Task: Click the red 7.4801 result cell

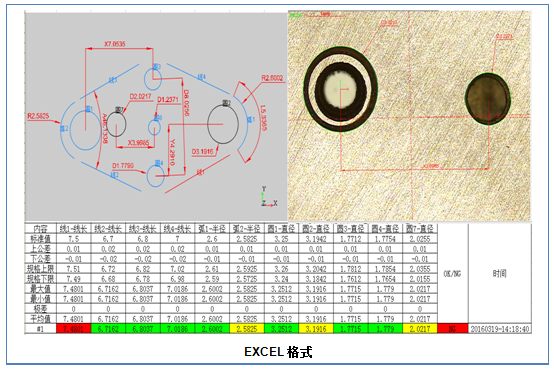Action: click(x=73, y=329)
